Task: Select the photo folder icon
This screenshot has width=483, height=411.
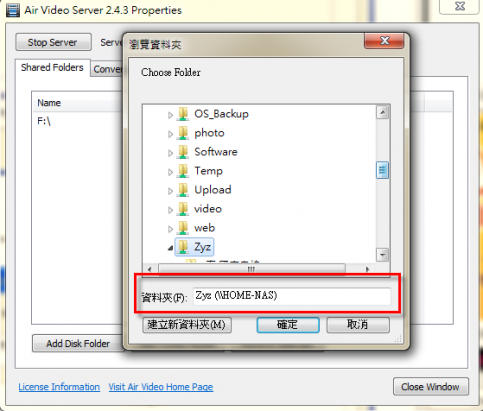Action: (183, 133)
